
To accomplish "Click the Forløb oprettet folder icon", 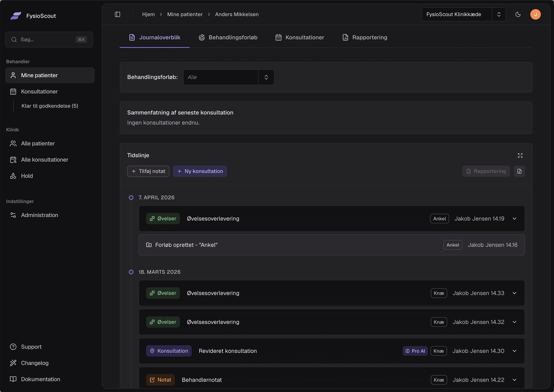I will (x=149, y=245).
